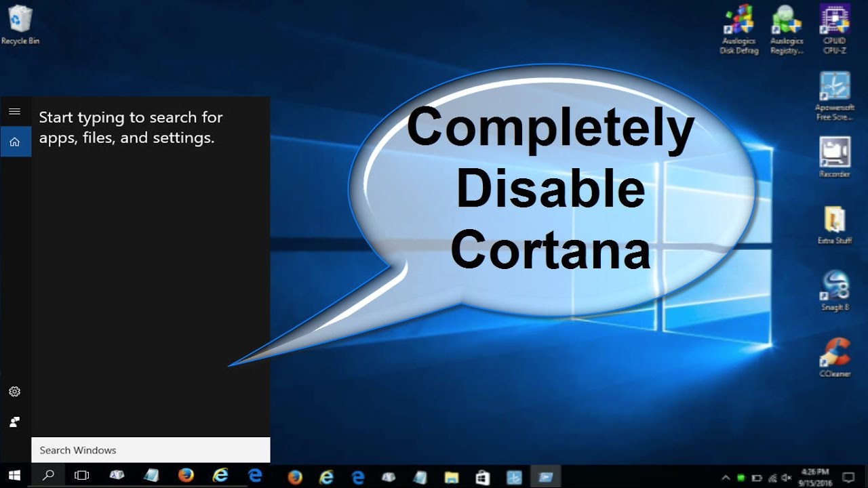The image size is (868, 488).
Task: Open search settings gear in sidebar
Action: 15,392
